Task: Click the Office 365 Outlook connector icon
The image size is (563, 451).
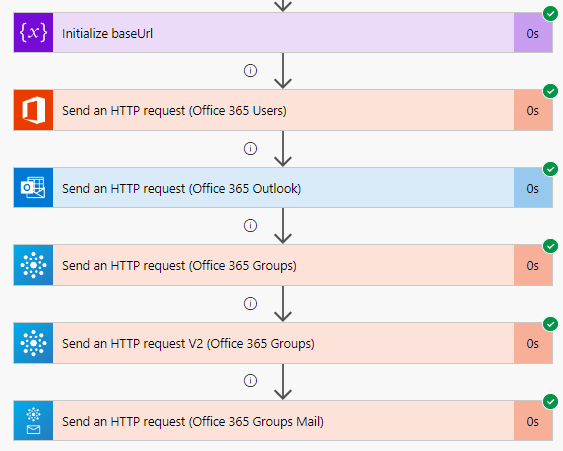Action: (x=33, y=188)
